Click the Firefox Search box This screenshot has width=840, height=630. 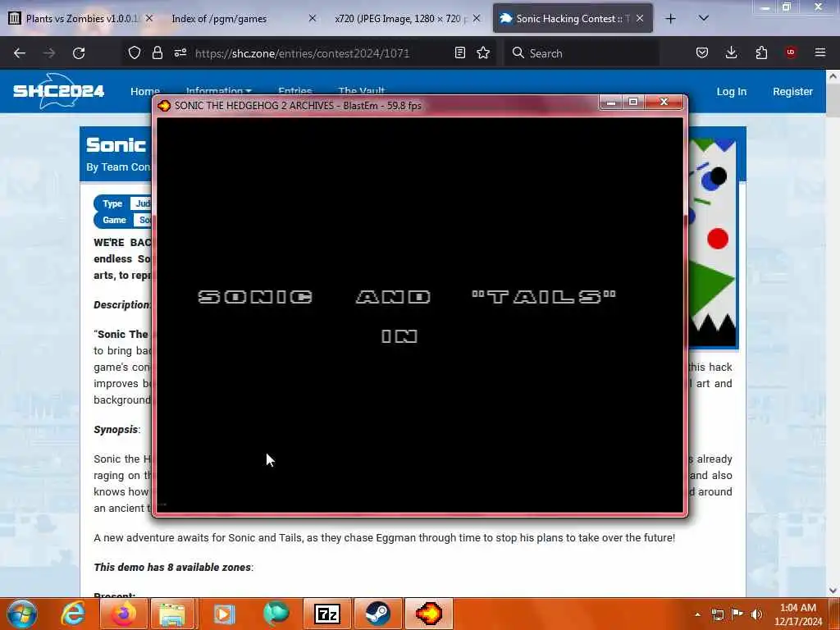(582, 53)
